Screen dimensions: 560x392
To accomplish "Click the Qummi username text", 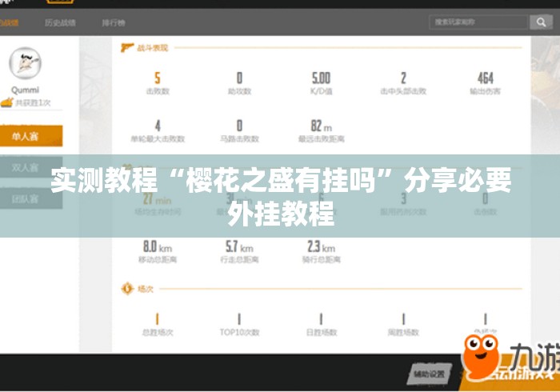I will [25, 90].
